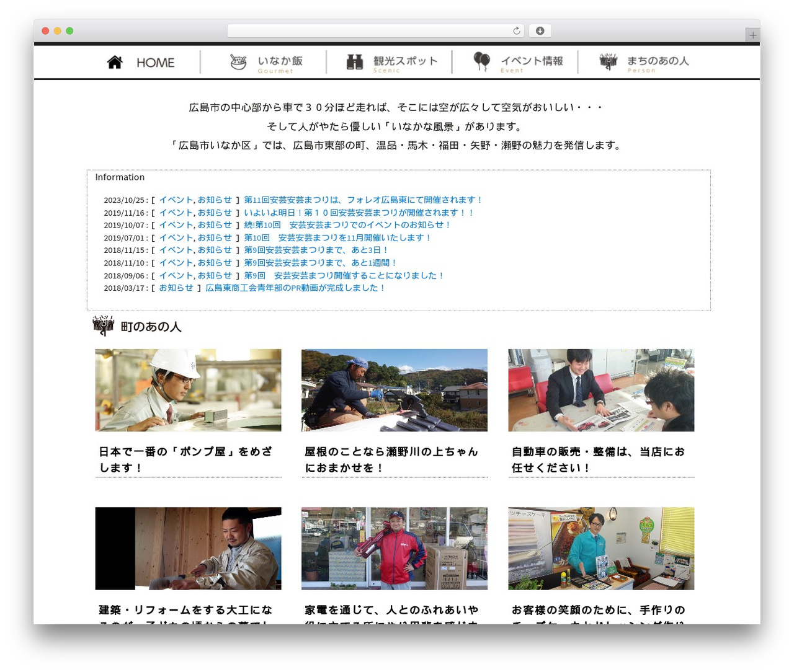Open the cake shop owner photo
This screenshot has width=794, height=672.
coord(601,549)
